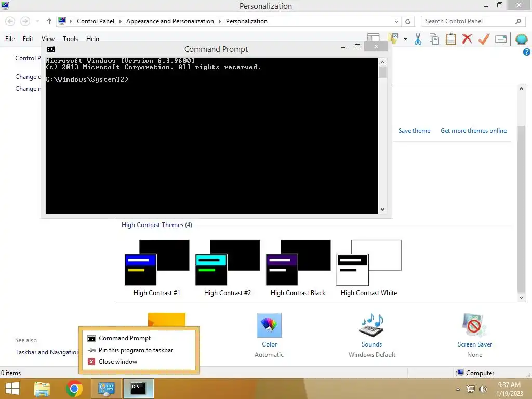
Task: Show hidden tray icons arrow
Action: coord(458,389)
